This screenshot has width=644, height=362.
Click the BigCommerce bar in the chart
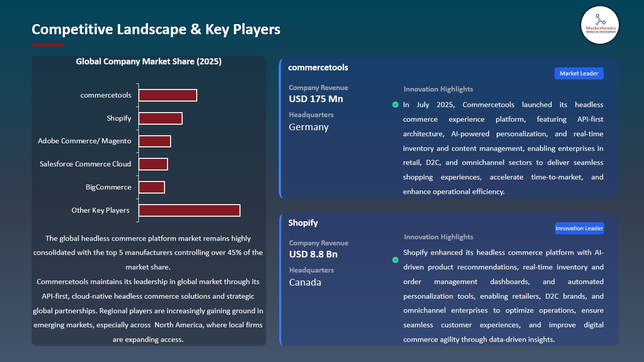point(152,187)
